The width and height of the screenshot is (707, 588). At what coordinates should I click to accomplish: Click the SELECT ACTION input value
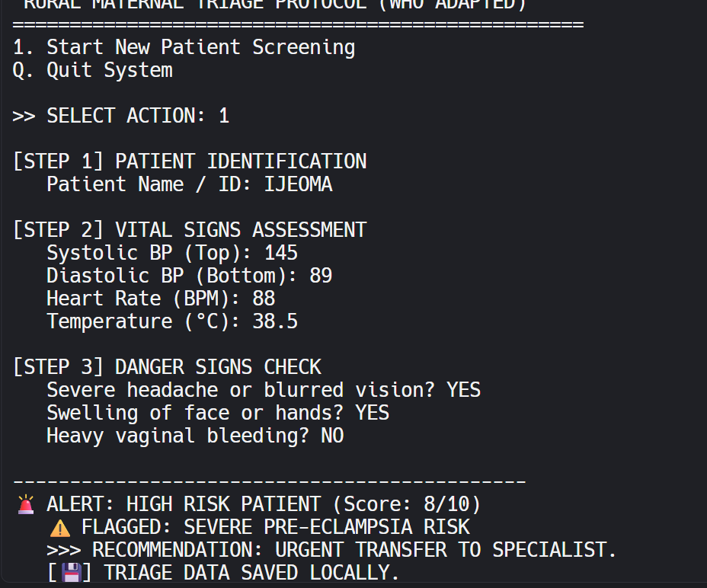point(224,116)
